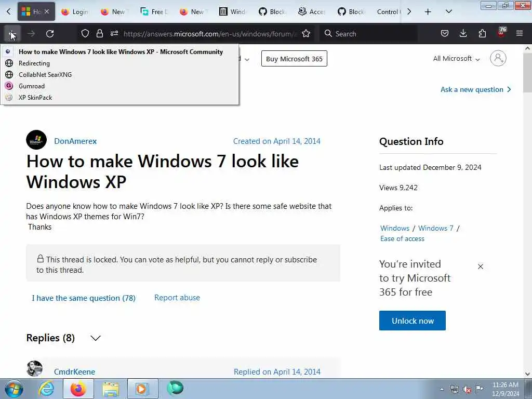Open the Ask a new question link
Image resolution: width=532 pixels, height=399 pixels.
click(x=476, y=89)
